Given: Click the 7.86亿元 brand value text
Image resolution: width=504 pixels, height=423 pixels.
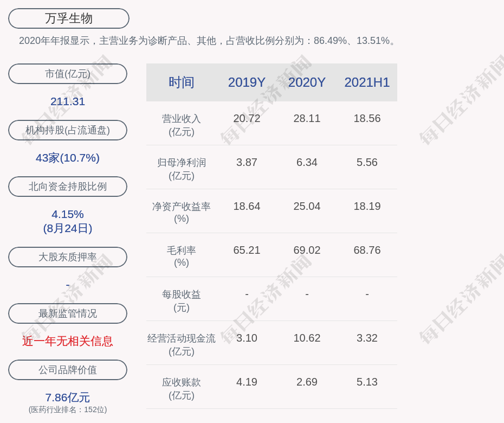Looking at the screenshot, I should pos(68,398).
